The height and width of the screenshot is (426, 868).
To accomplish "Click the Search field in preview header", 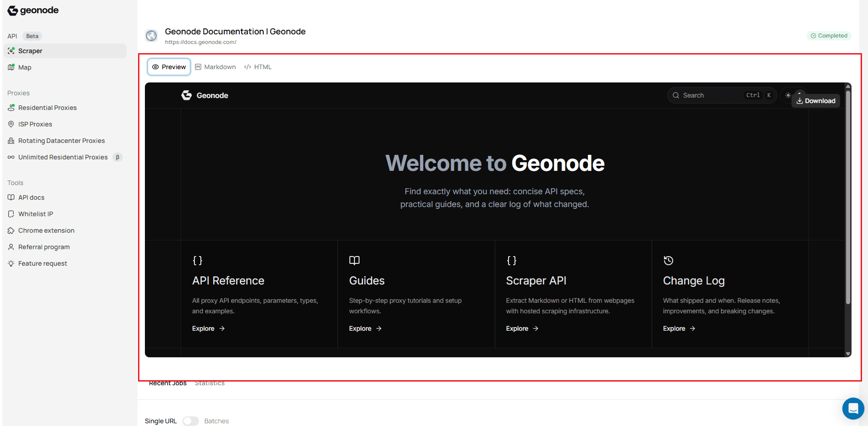I will (x=722, y=95).
